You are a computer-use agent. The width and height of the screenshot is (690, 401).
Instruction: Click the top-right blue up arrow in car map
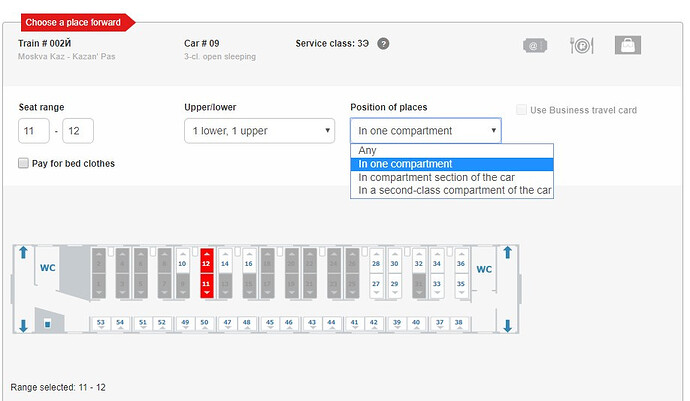[507, 253]
